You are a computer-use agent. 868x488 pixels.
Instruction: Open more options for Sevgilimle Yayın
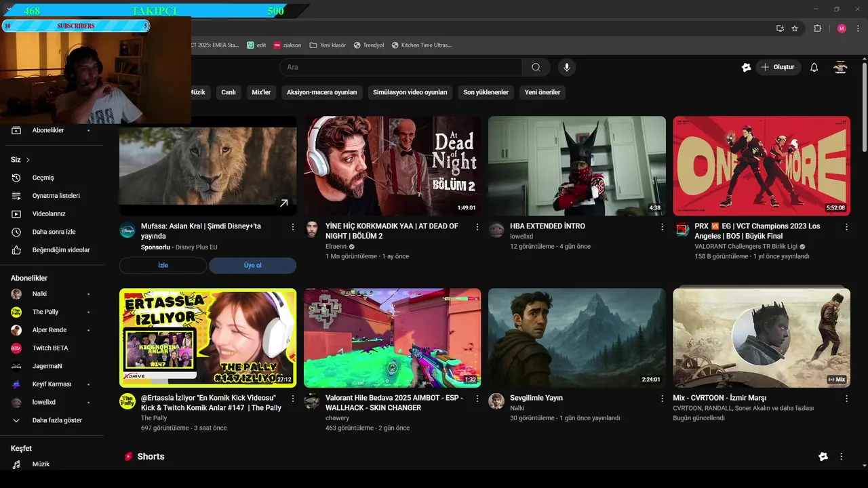[663, 399]
